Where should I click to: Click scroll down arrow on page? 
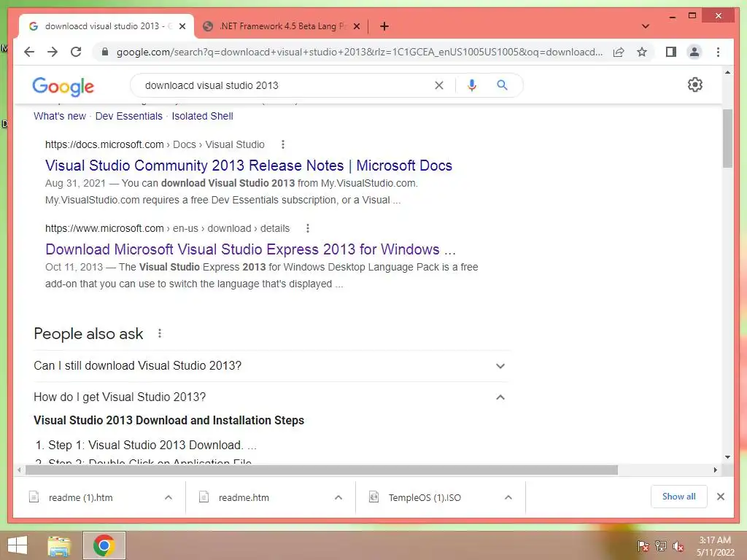point(727,457)
